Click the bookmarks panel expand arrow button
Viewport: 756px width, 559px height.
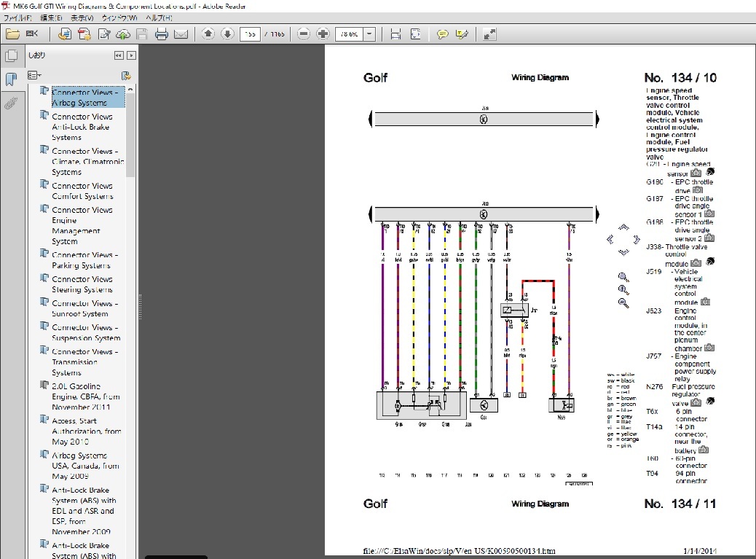(131, 55)
